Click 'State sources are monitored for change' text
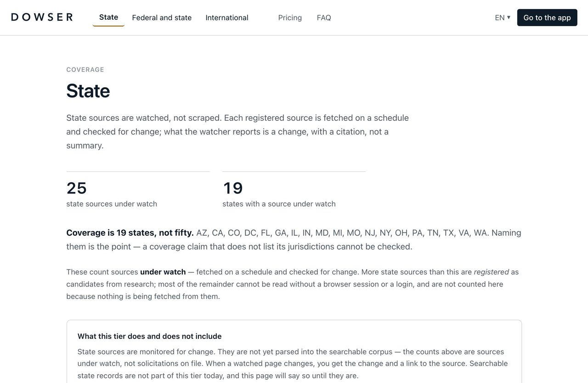Screen dimensions: 588x383 [293, 364]
